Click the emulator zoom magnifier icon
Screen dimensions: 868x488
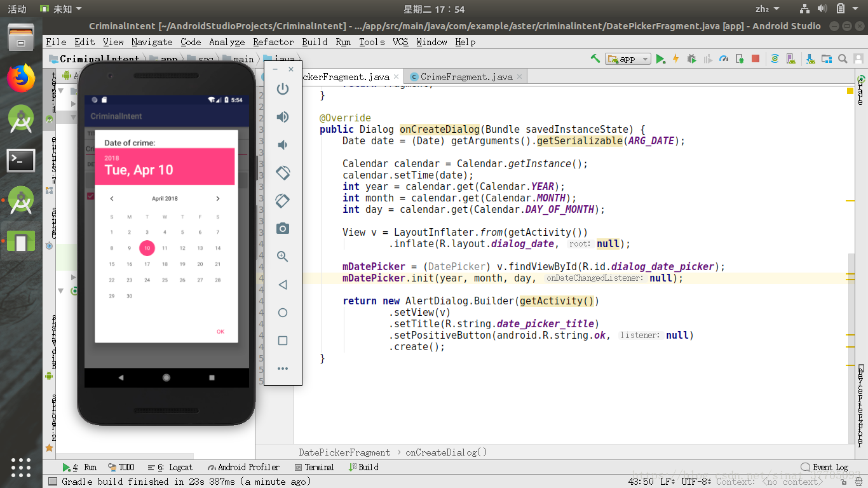(x=283, y=257)
